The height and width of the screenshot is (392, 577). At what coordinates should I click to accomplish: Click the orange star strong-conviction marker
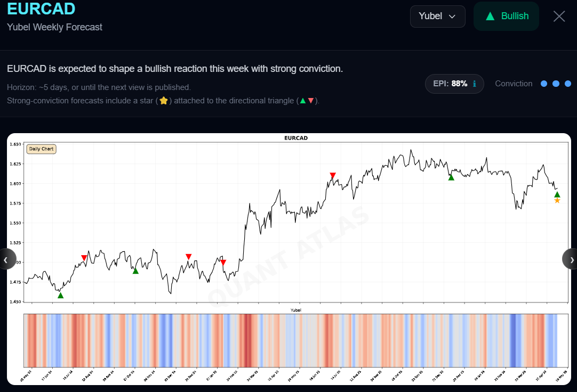(x=557, y=201)
